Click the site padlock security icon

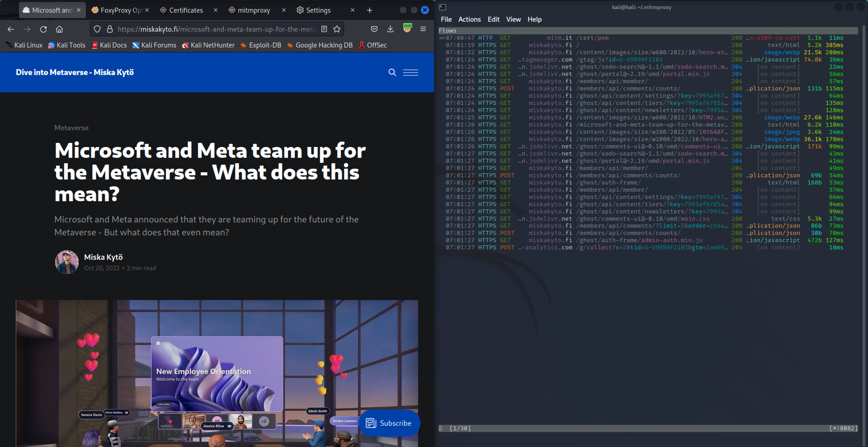pyautogui.click(x=109, y=29)
